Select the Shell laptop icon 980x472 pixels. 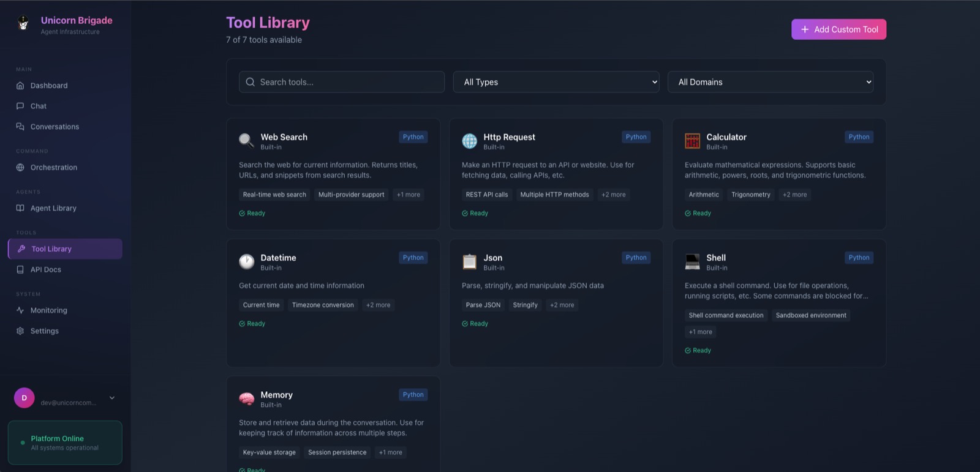pos(692,261)
